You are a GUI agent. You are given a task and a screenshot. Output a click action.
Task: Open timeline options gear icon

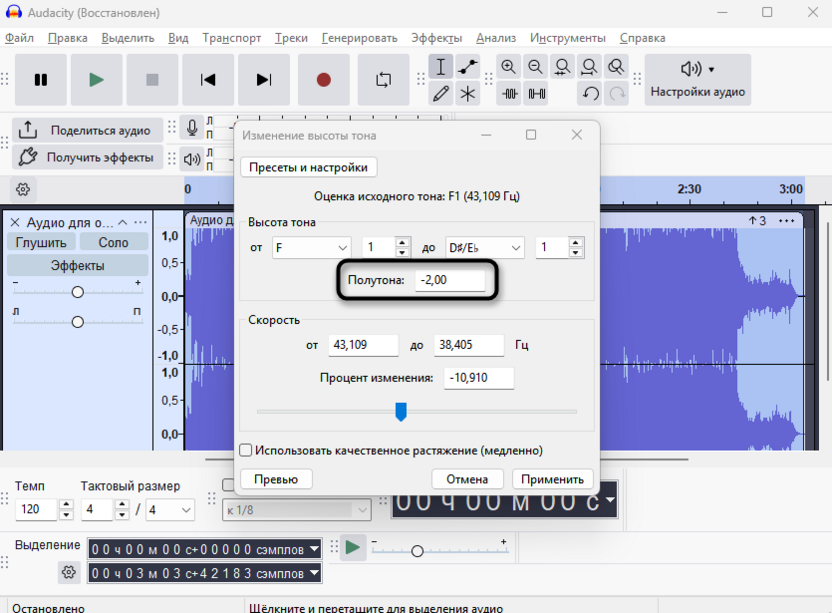(x=23, y=189)
